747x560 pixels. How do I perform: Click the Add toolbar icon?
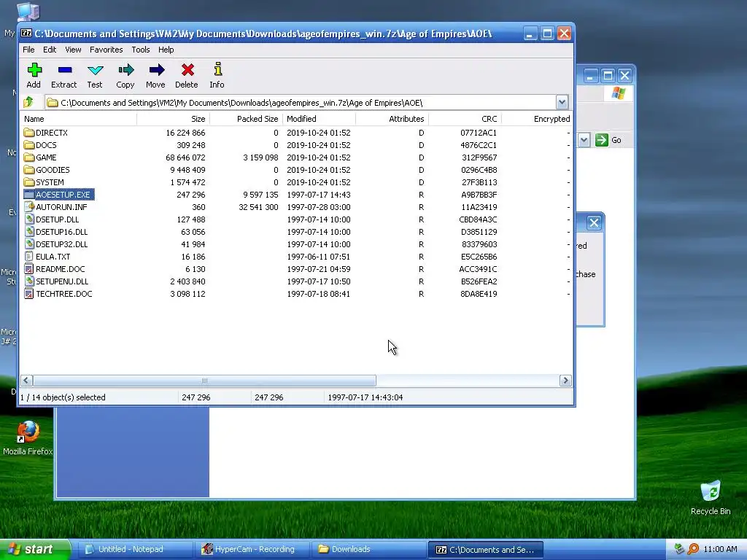pyautogui.click(x=34, y=70)
